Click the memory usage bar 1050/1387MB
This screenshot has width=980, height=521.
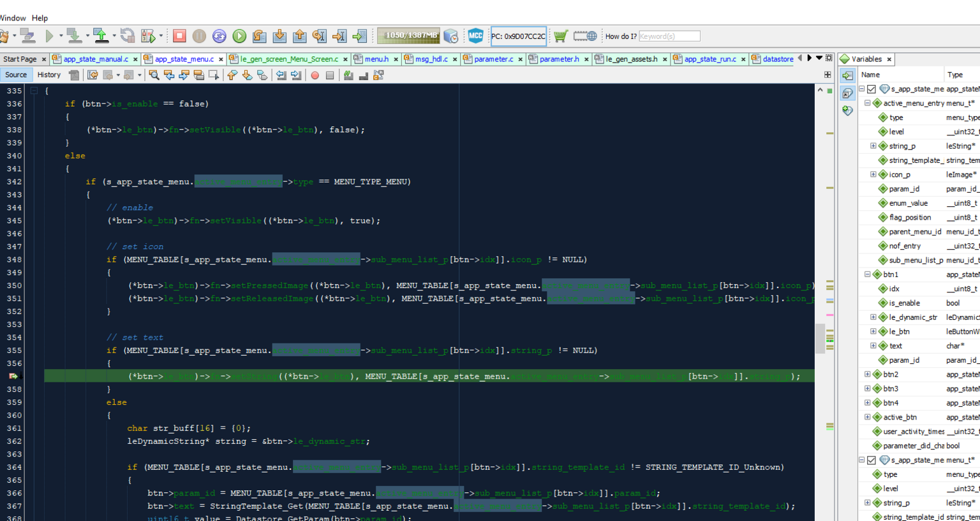(408, 36)
